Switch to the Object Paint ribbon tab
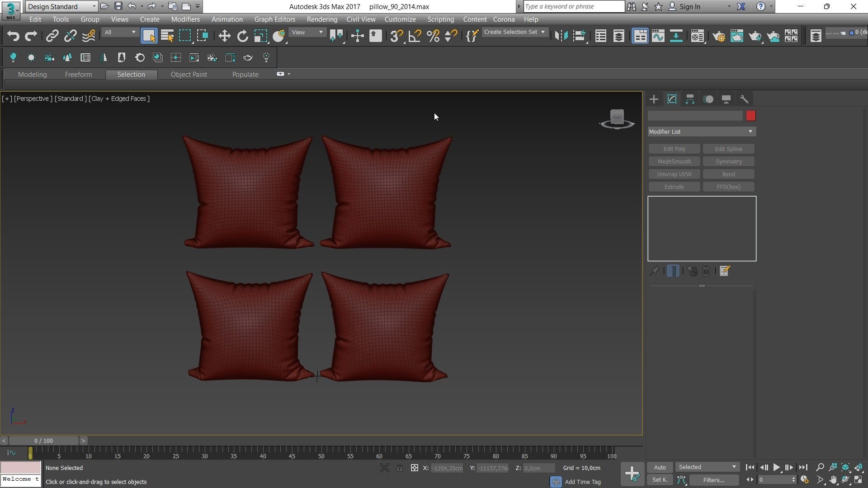Screen dimensions: 868x488 pyautogui.click(x=189, y=75)
